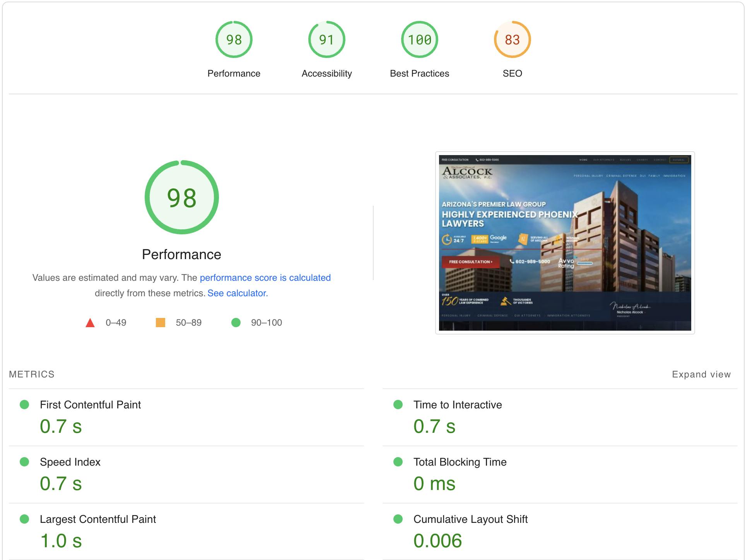
Task: Open the 'See calculator.' link
Action: (238, 293)
